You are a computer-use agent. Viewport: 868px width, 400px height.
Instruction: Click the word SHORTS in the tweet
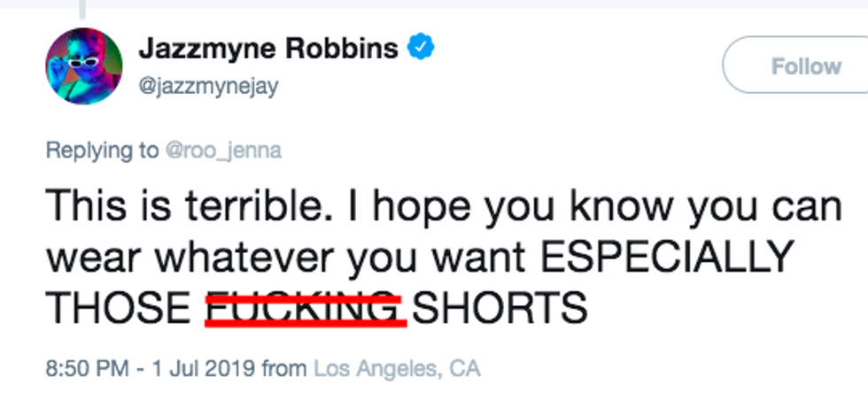[x=500, y=307]
